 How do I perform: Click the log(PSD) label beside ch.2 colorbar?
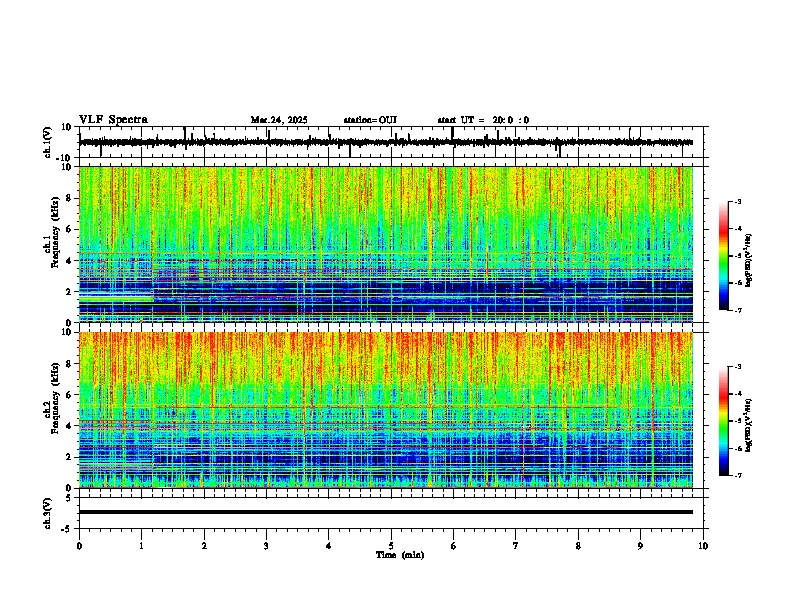point(748,425)
